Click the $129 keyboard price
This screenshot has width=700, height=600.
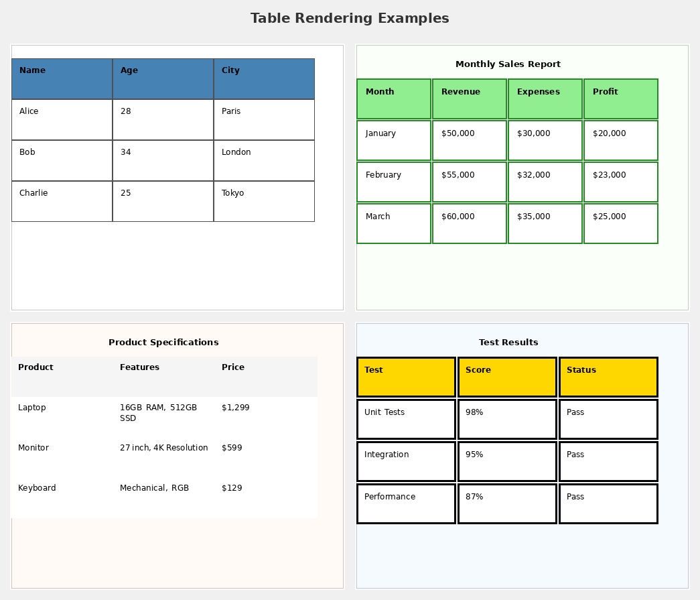[x=232, y=488]
